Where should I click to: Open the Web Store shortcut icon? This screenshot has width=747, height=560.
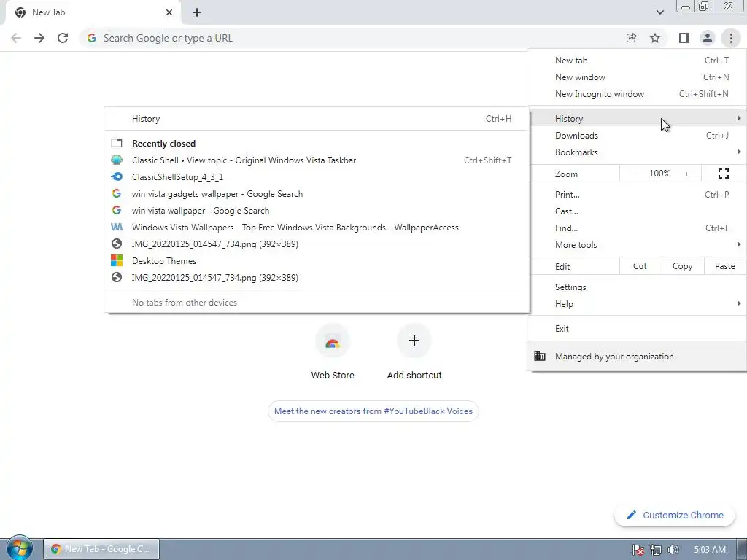point(333,341)
